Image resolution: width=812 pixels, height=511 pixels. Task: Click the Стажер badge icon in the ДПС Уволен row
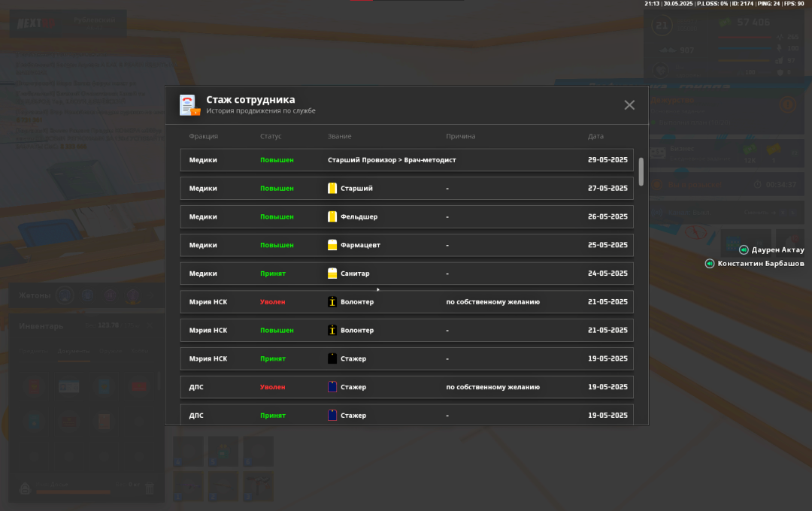pos(332,387)
